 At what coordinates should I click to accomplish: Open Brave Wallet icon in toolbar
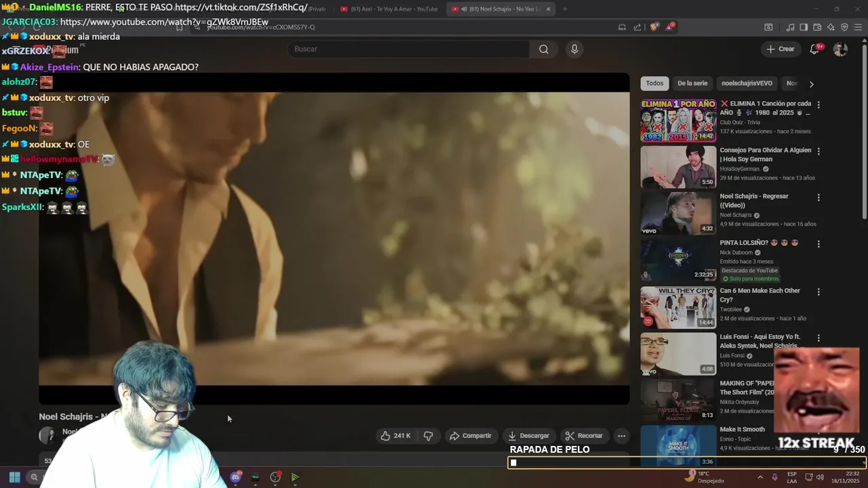pyautogui.click(x=817, y=27)
